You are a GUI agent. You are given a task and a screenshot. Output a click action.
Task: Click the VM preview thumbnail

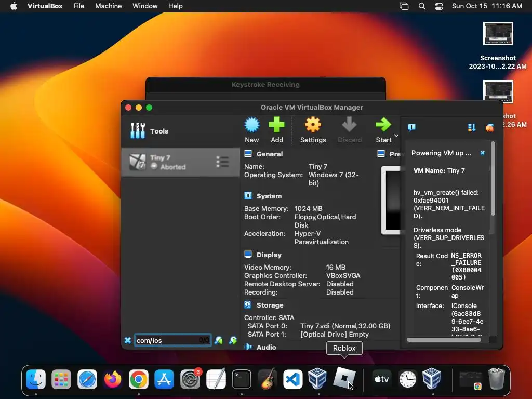[391, 200]
